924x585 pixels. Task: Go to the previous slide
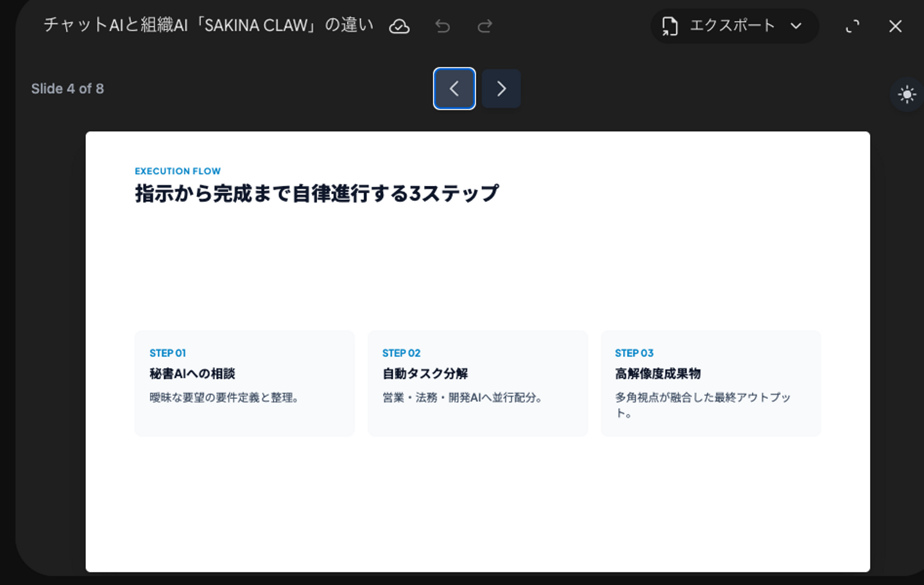[x=454, y=89]
